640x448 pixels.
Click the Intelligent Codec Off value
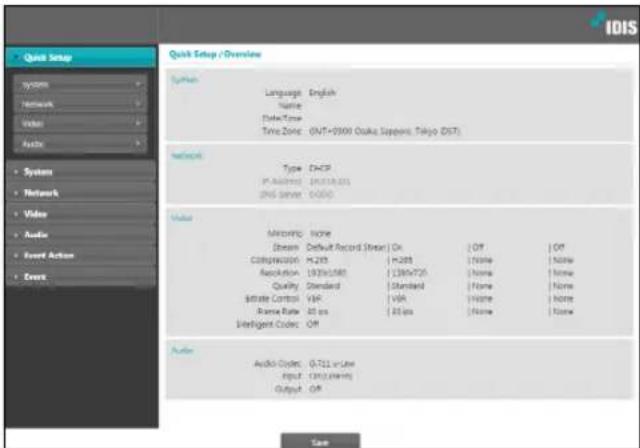[x=313, y=324]
